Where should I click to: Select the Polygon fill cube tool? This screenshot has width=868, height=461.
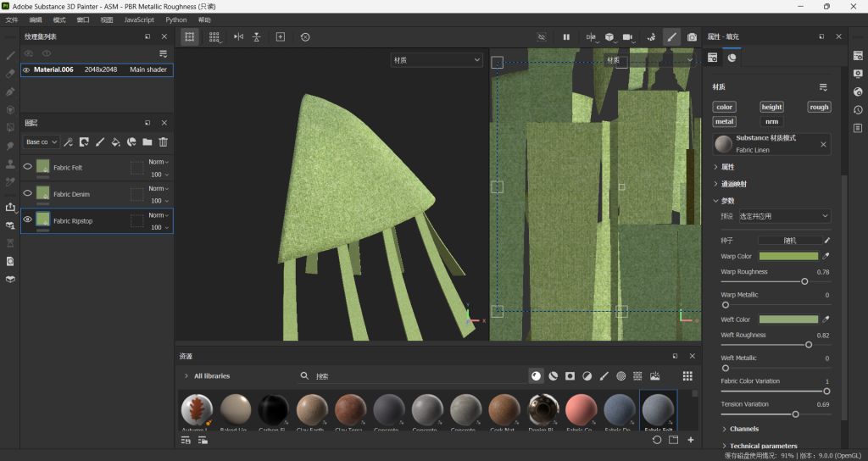(x=10, y=109)
